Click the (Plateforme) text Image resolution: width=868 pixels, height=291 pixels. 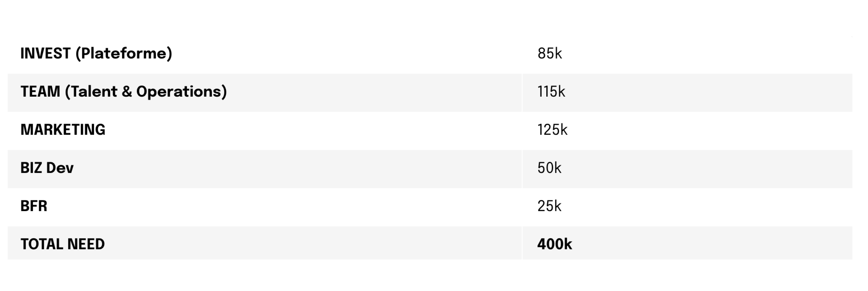124,54
